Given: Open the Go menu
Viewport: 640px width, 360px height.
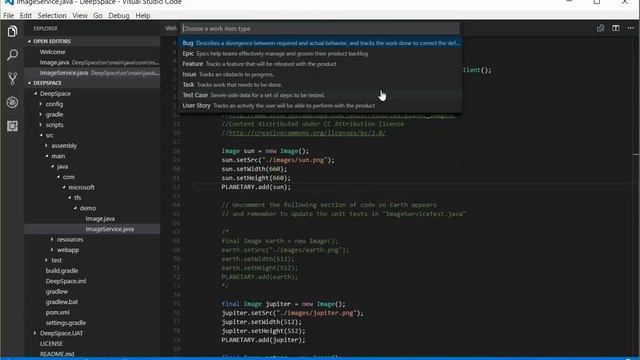Looking at the screenshot, I should pos(98,16).
